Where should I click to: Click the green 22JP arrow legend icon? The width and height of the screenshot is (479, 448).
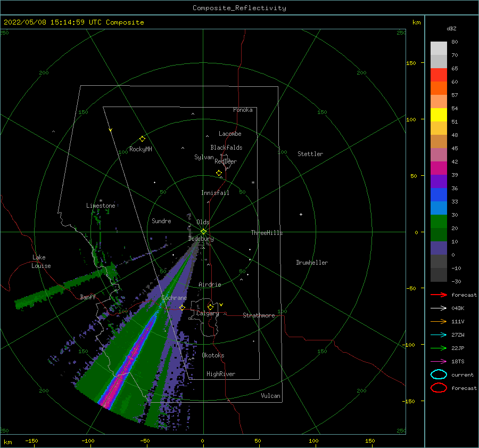point(439,348)
